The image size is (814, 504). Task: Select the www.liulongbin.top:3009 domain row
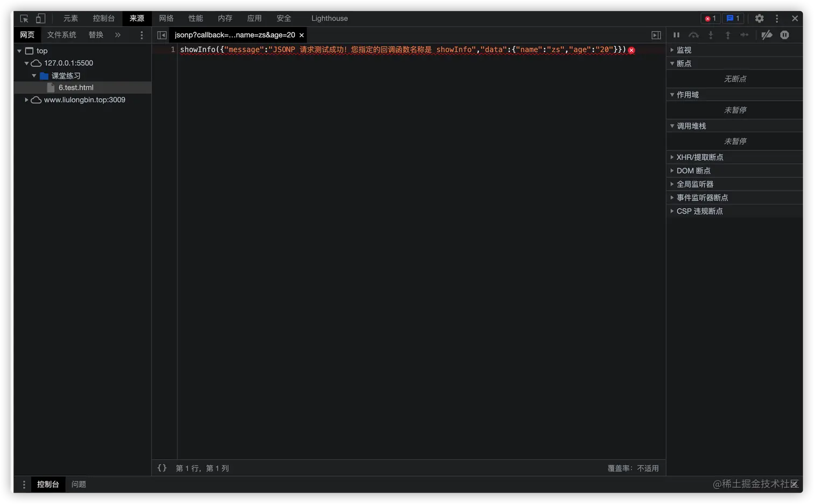[x=82, y=100]
